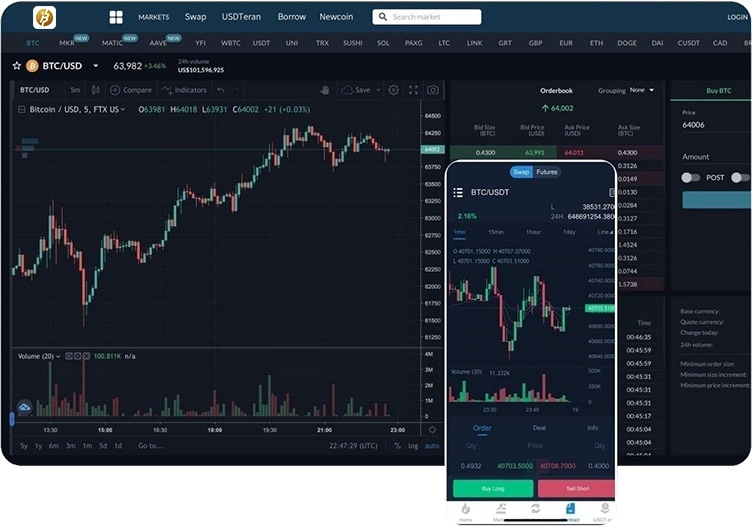Open the Swap menu in the top navigation
The height and width of the screenshot is (527, 752).
pyautogui.click(x=196, y=17)
